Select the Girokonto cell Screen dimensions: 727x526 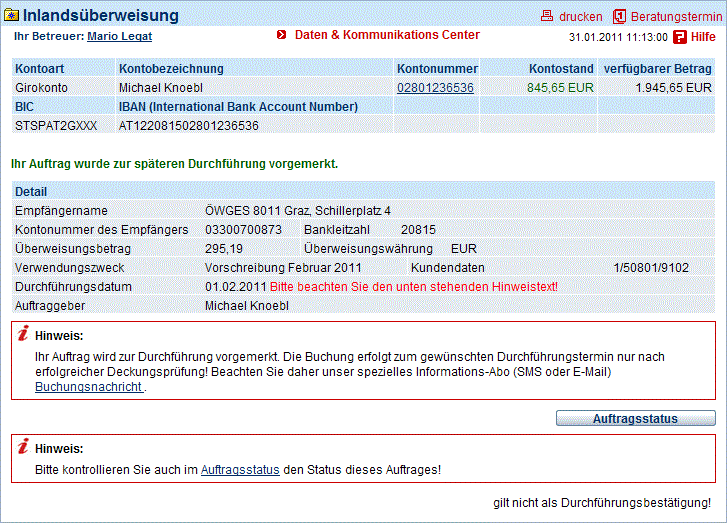coord(41,88)
